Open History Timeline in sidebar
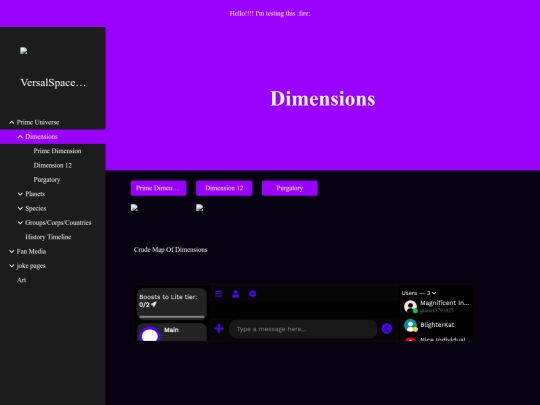The width and height of the screenshot is (540, 405). click(x=48, y=237)
